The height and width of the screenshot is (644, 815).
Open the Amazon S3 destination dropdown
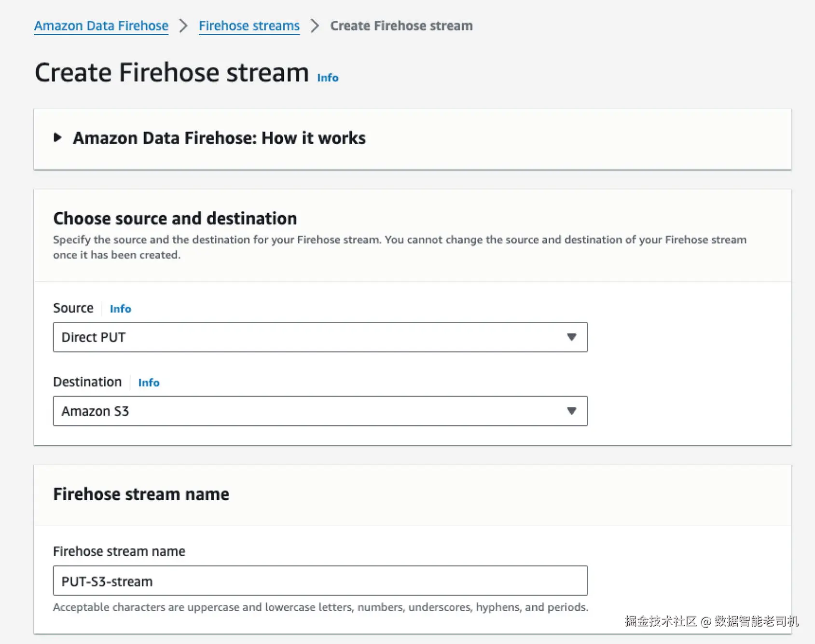[x=309, y=411]
